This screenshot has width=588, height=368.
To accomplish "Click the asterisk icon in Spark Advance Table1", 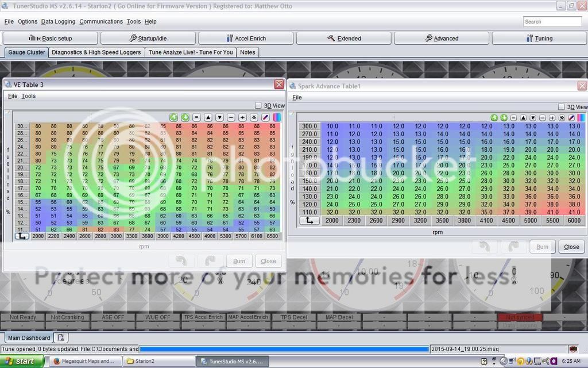I will click(562, 118).
